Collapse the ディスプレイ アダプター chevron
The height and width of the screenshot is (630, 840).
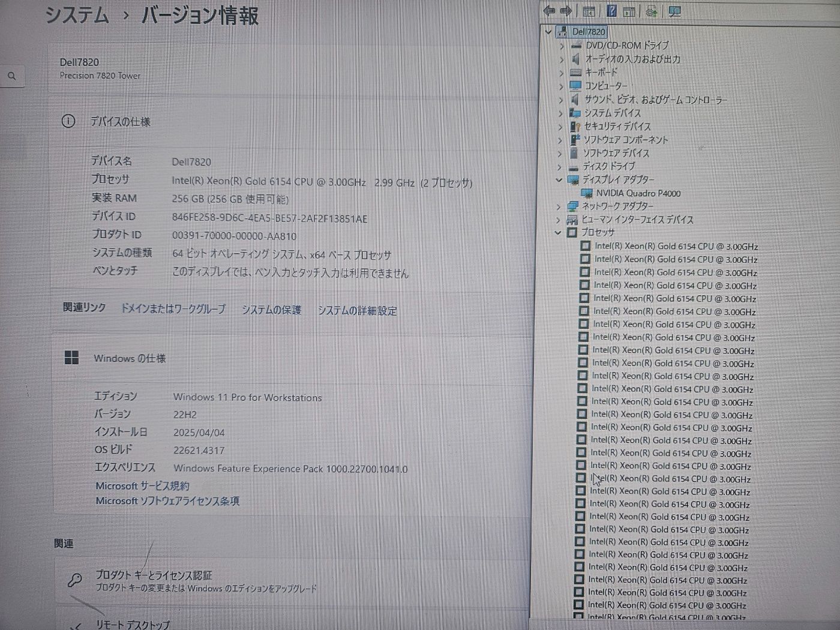[x=559, y=180]
